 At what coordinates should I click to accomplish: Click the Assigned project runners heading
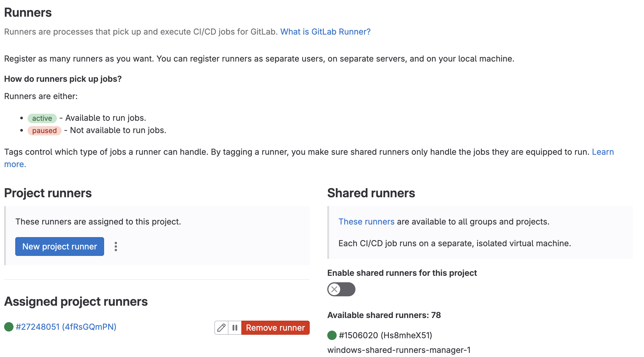(76, 302)
